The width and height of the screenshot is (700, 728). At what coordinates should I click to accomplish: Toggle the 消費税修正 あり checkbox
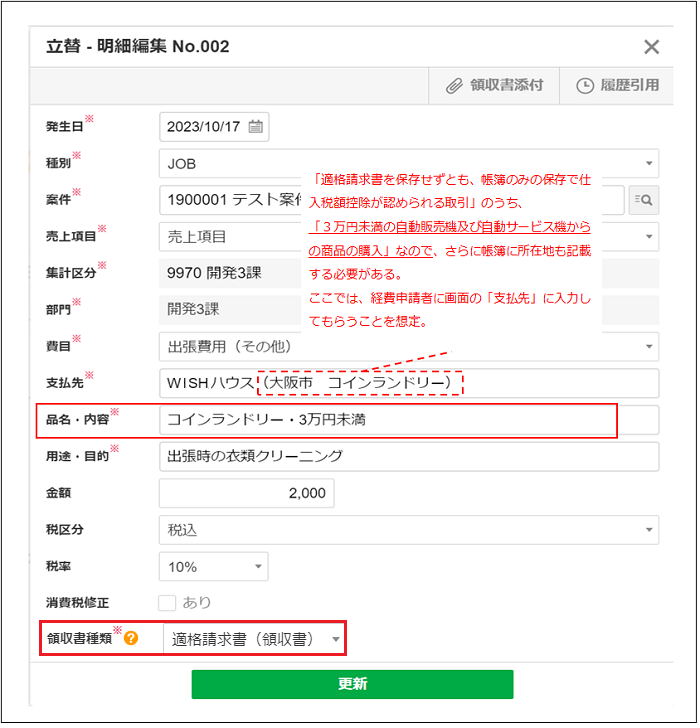[x=168, y=602]
